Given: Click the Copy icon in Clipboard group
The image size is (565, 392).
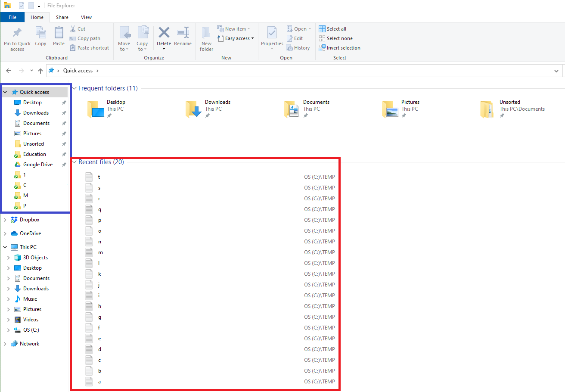Looking at the screenshot, I should click(x=40, y=33).
